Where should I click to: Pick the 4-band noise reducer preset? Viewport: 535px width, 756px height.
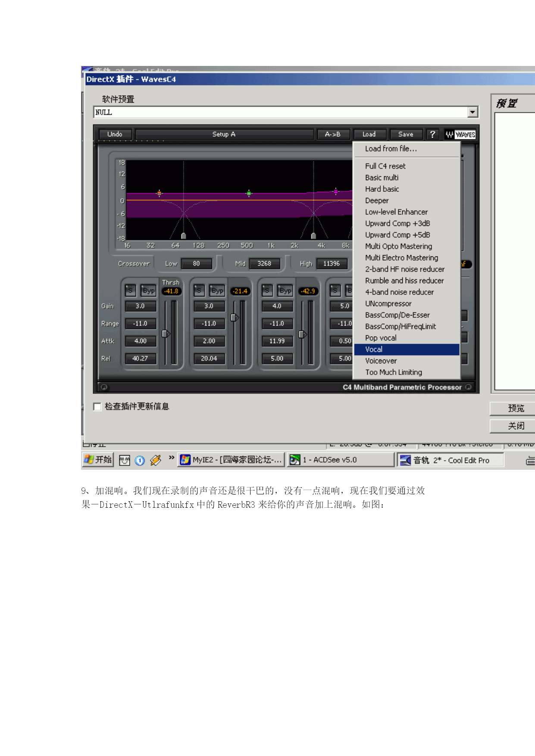(x=407, y=292)
